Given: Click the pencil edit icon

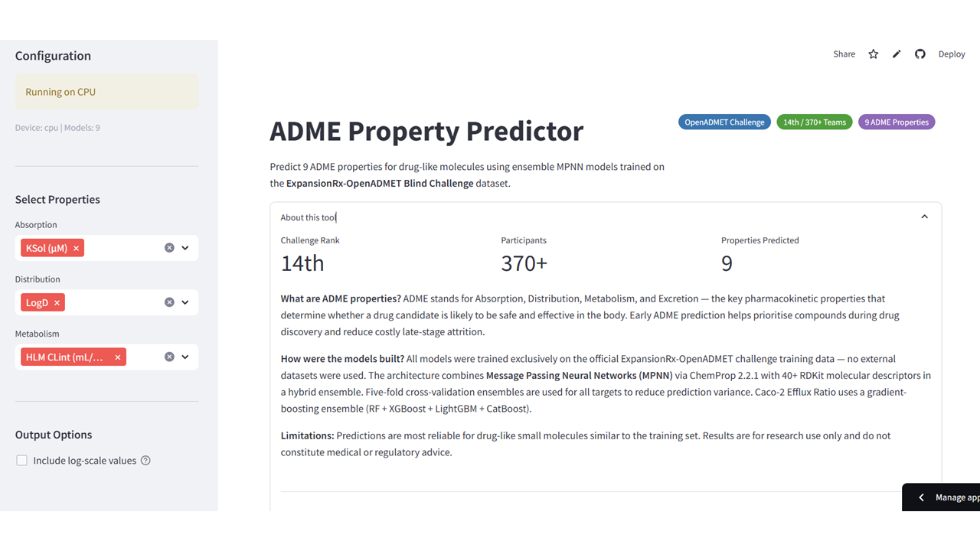Looking at the screenshot, I should (x=897, y=54).
